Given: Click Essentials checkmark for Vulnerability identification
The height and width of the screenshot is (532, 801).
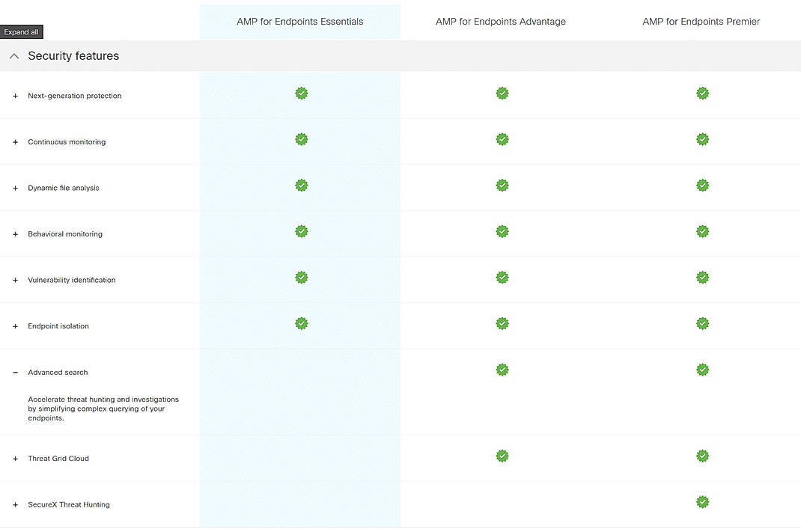Looking at the screenshot, I should tap(302, 278).
